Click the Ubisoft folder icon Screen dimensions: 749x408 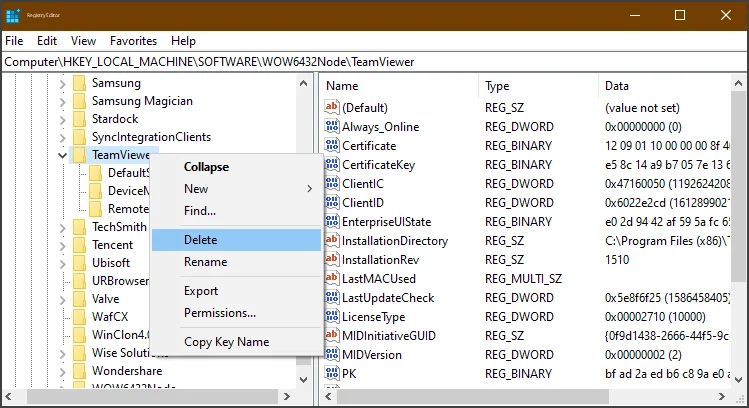point(79,263)
